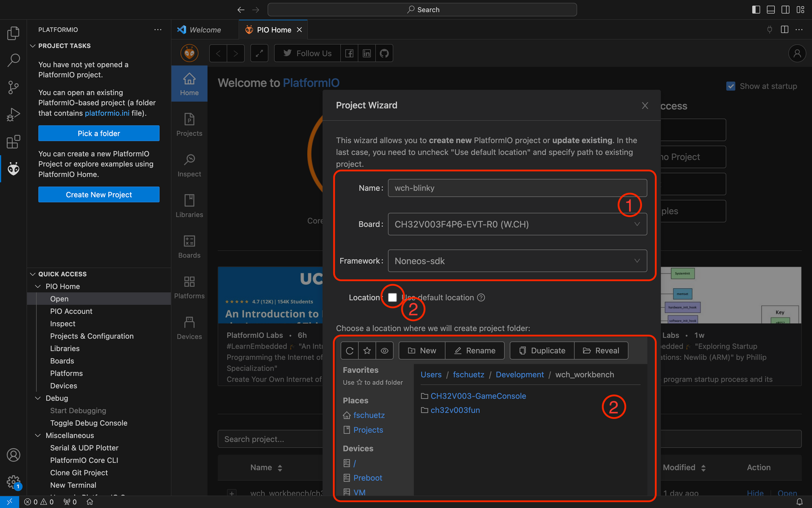The height and width of the screenshot is (508, 812).
Task: Open Libraries in PIO Home sidebar
Action: point(189,206)
